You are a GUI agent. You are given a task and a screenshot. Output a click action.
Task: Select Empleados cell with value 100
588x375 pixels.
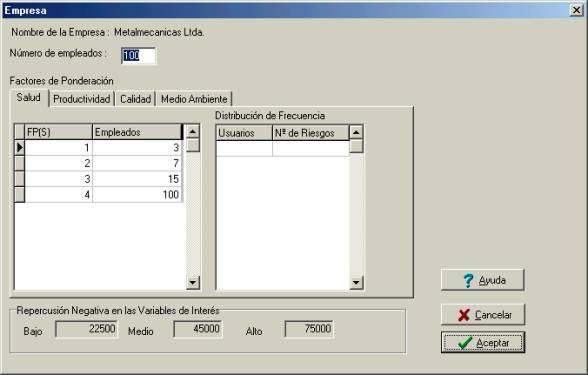(x=137, y=195)
